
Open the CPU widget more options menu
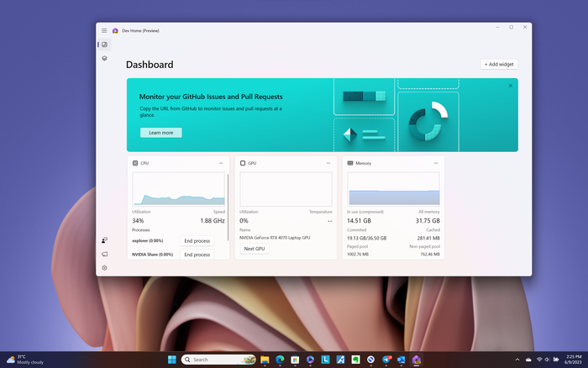coord(221,163)
